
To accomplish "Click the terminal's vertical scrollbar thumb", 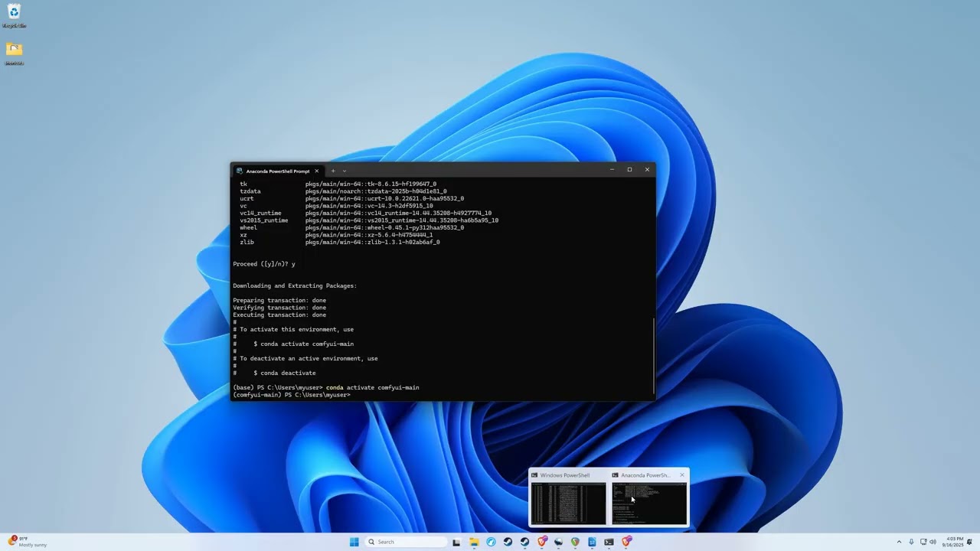I will click(x=653, y=356).
